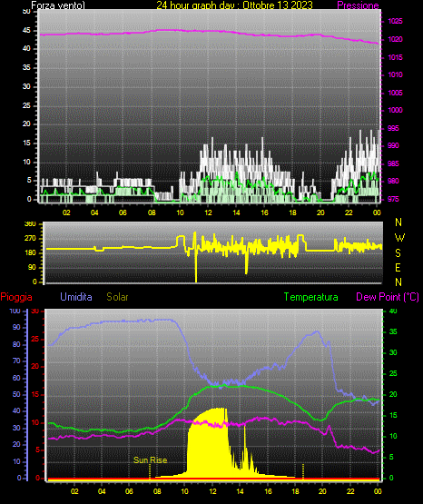
Task: Click the 270 wind direction axis value
Action: point(31,239)
